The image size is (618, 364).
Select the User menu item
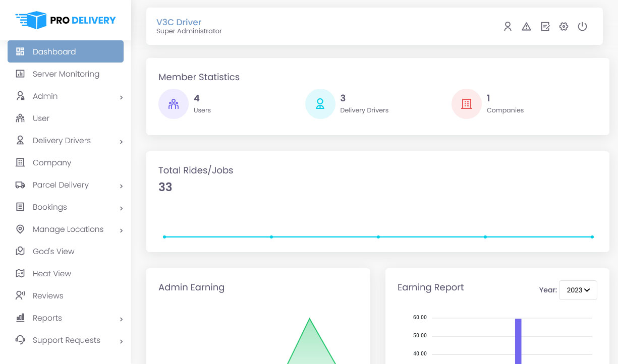tap(66, 118)
